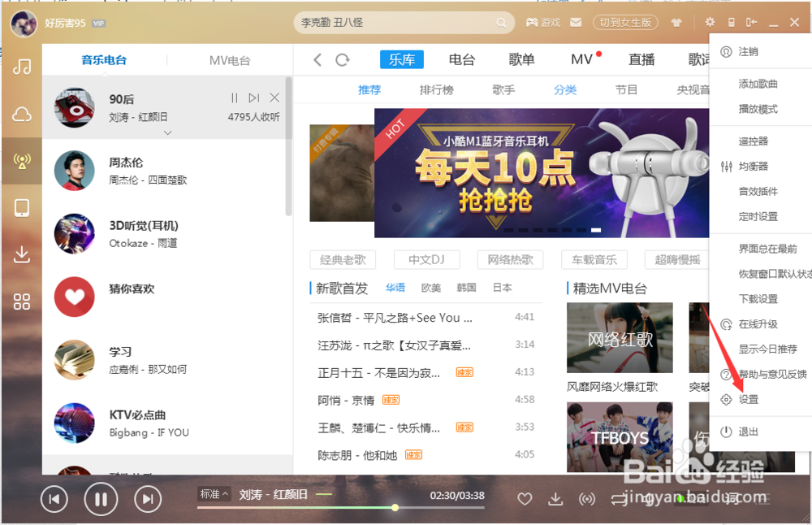Click the radio icon in player bar
The image size is (812, 525).
coord(587,499)
